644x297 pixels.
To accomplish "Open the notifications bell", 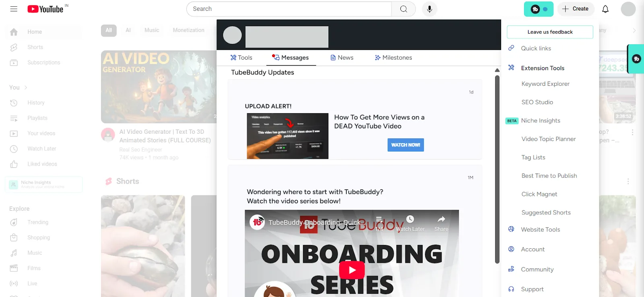I will [x=605, y=9].
